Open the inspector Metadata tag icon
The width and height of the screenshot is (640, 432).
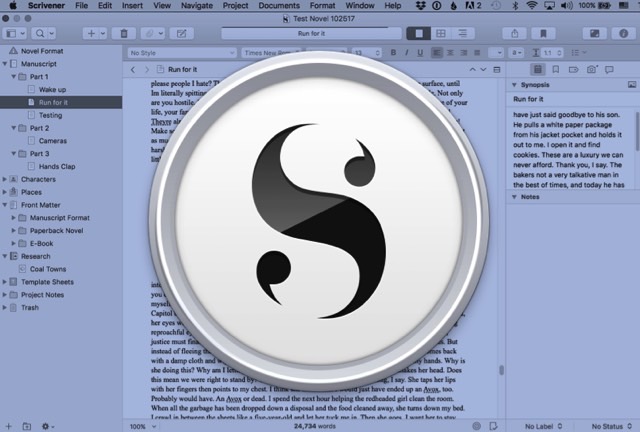(573, 69)
